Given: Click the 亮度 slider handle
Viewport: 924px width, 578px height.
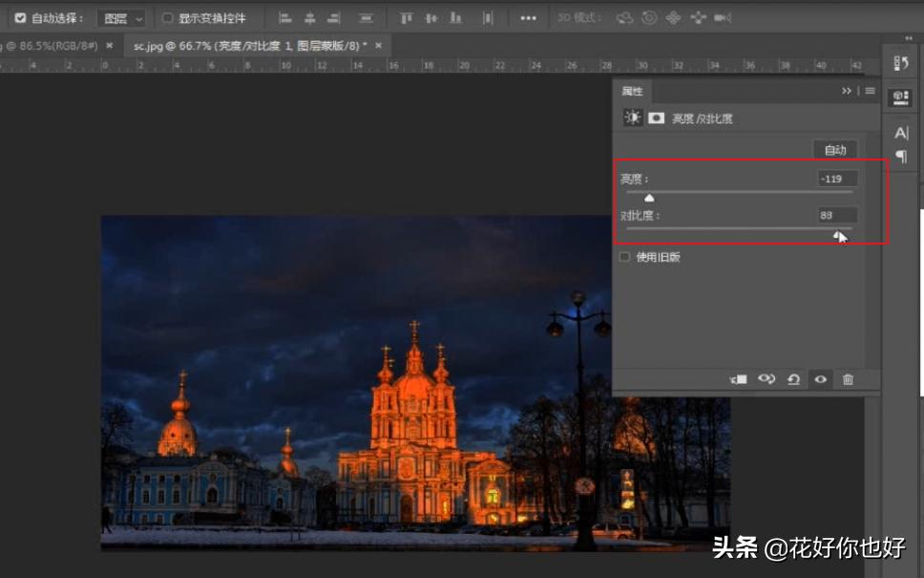Looking at the screenshot, I should (650, 197).
